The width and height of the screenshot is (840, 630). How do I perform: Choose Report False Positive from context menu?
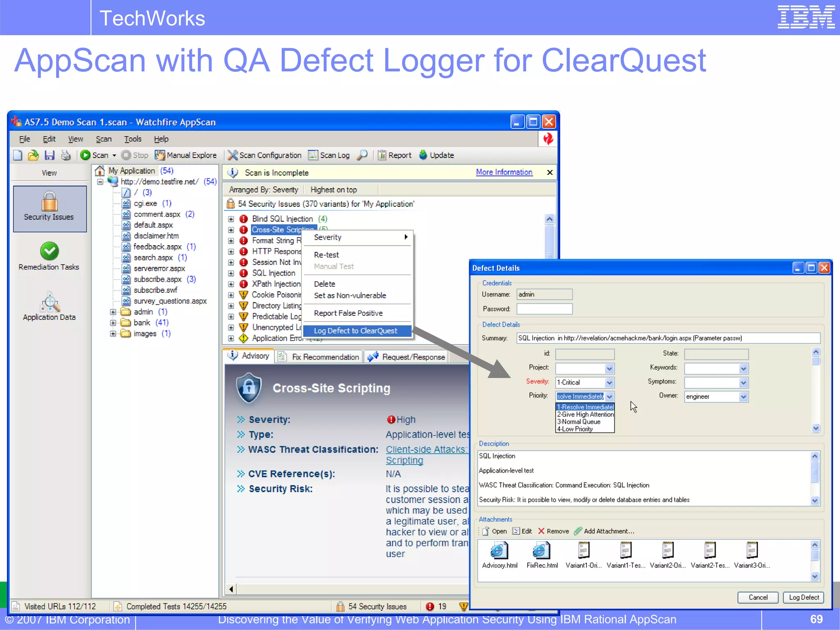[356, 313]
